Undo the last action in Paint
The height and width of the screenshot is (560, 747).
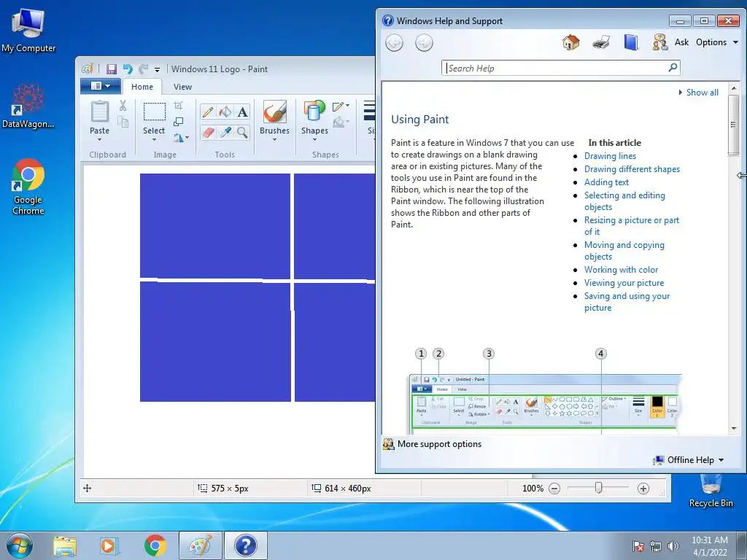point(128,69)
